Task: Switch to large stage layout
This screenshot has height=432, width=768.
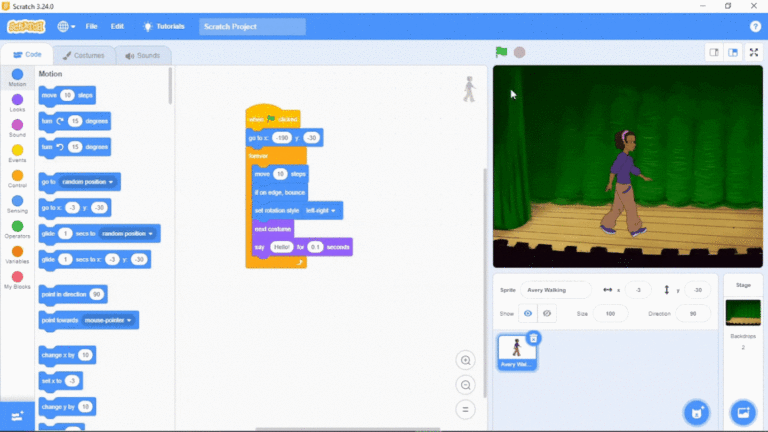Action: [733, 52]
